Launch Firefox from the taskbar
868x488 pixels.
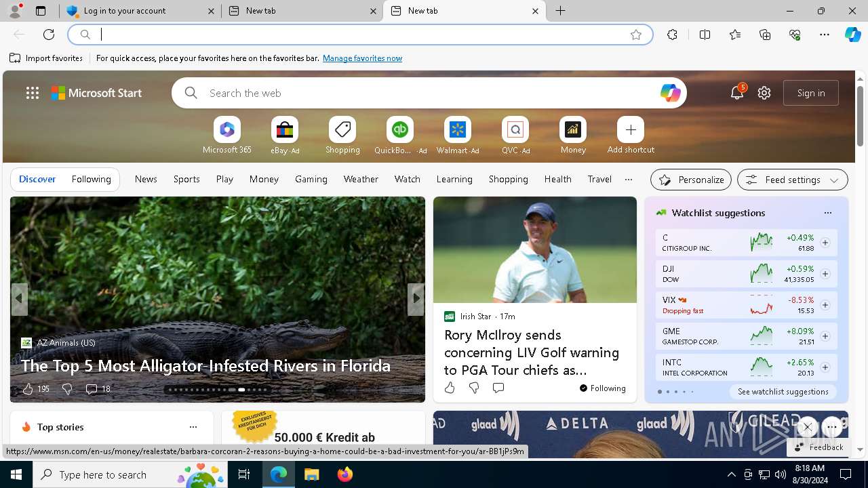pyautogui.click(x=345, y=474)
